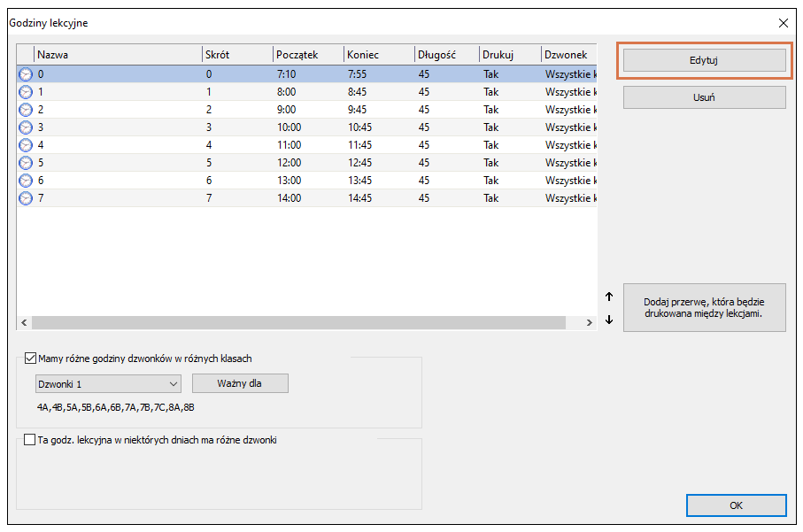
Task: Click the scroll right arrow of the list
Action: click(589, 322)
